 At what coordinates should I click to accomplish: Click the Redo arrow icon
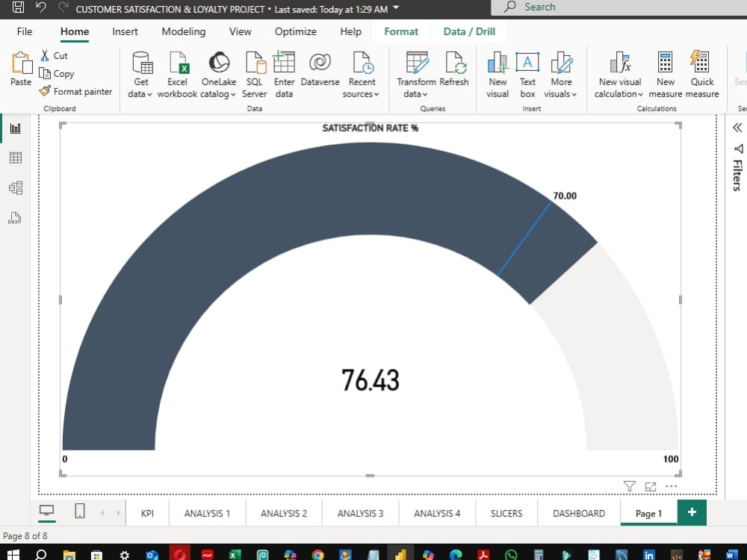click(63, 7)
